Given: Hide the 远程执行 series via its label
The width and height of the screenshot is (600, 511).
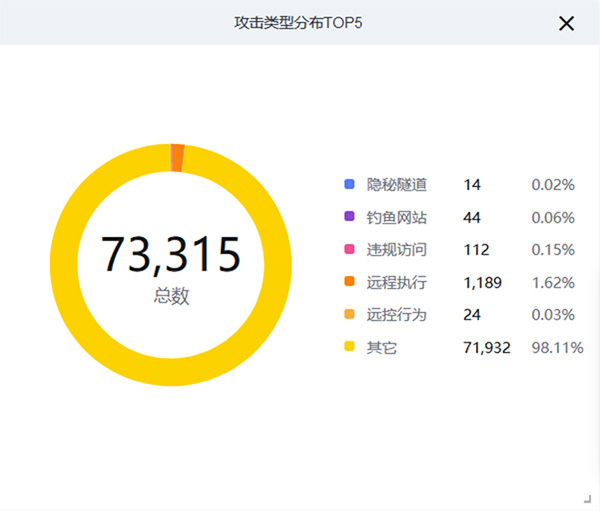Looking at the screenshot, I should 397,283.
